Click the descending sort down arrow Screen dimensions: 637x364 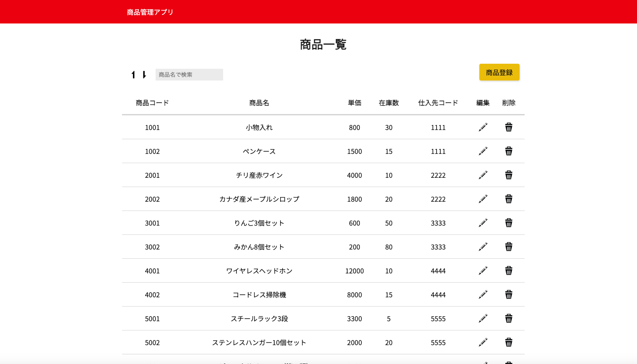(x=144, y=75)
